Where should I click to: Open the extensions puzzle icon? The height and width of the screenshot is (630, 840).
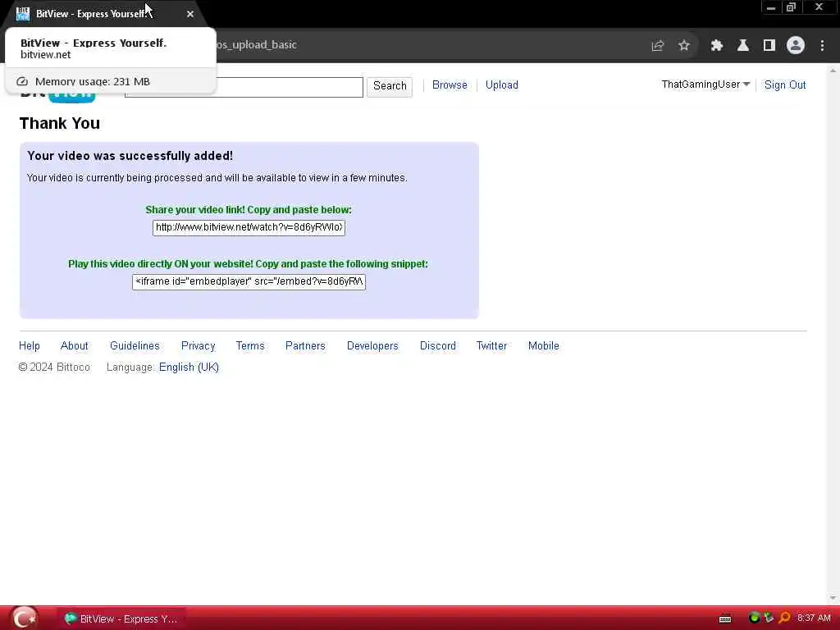click(717, 46)
